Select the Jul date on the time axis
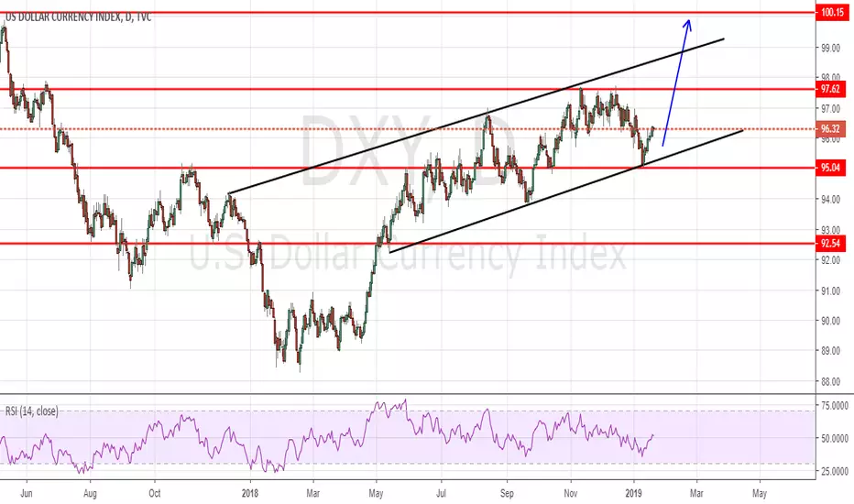This screenshot has height=504, width=854. [441, 494]
